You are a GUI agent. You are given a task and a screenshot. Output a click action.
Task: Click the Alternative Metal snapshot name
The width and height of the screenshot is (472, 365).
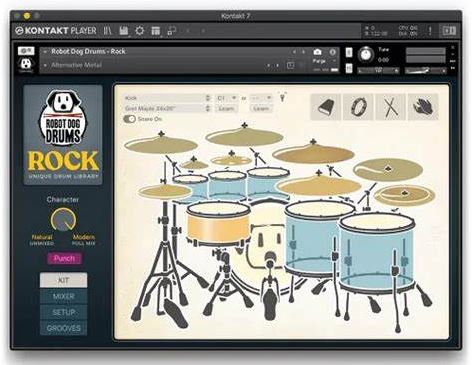(x=76, y=65)
